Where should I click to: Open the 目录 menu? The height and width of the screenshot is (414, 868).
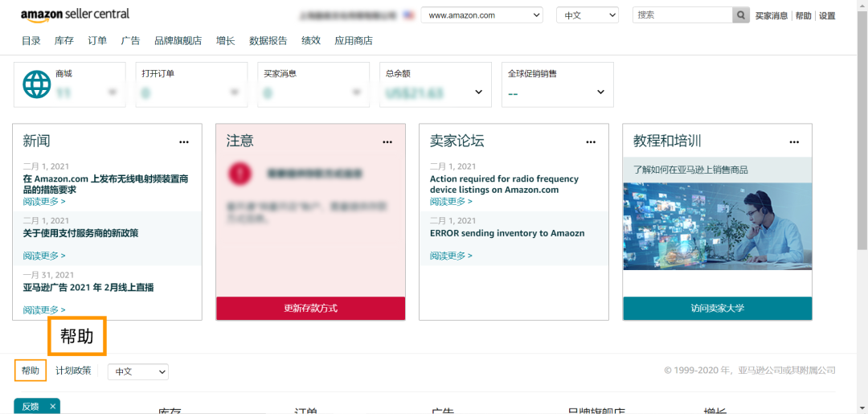tap(31, 40)
